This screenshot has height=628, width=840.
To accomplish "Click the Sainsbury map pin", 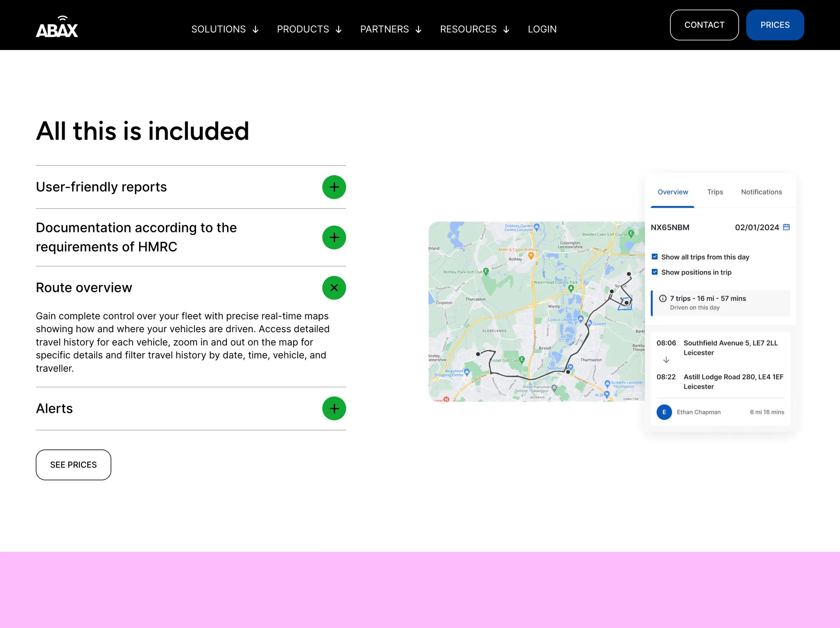I will (570, 368).
